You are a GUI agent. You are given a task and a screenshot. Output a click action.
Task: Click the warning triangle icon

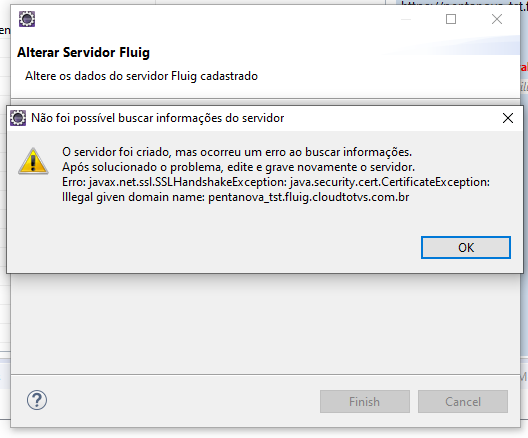pos(33,161)
